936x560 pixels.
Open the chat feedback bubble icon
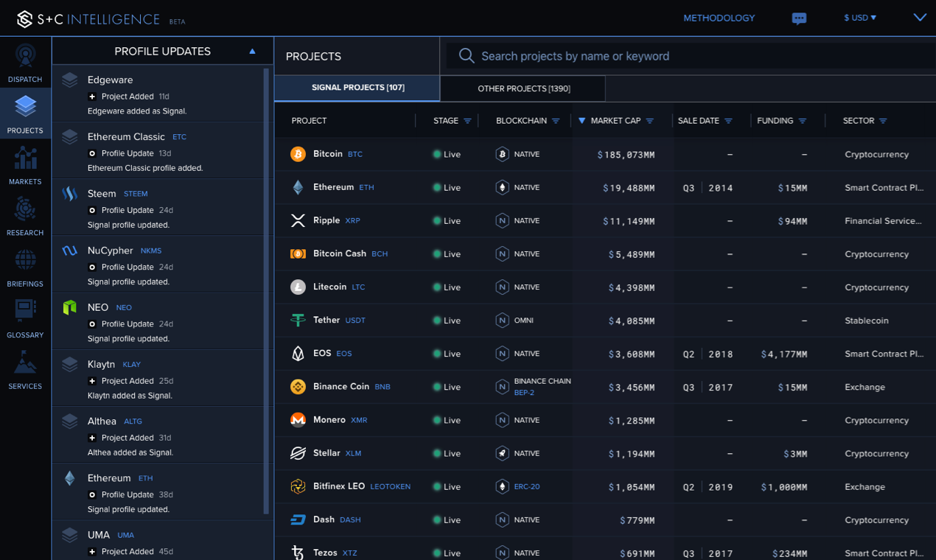point(799,18)
